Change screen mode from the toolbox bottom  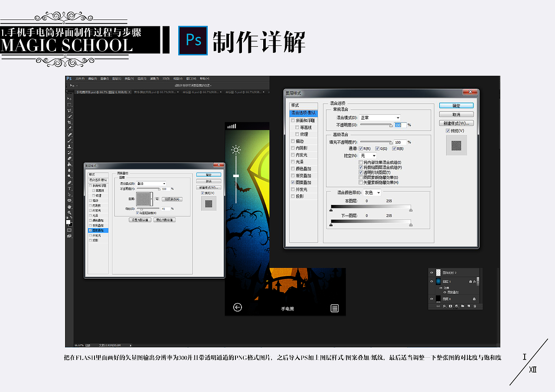tap(69, 236)
